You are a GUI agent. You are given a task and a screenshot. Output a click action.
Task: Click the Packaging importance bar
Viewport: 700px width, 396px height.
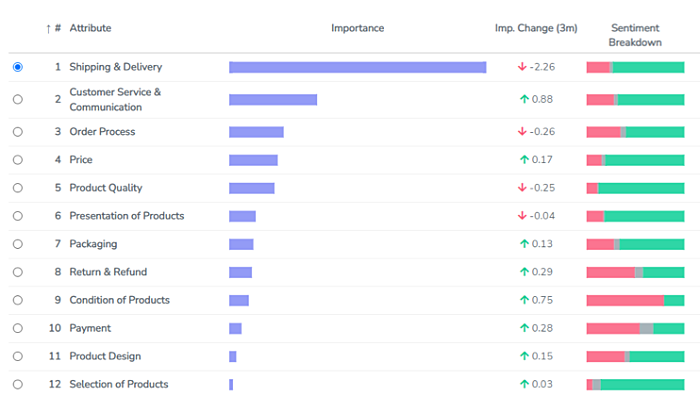tap(241, 244)
